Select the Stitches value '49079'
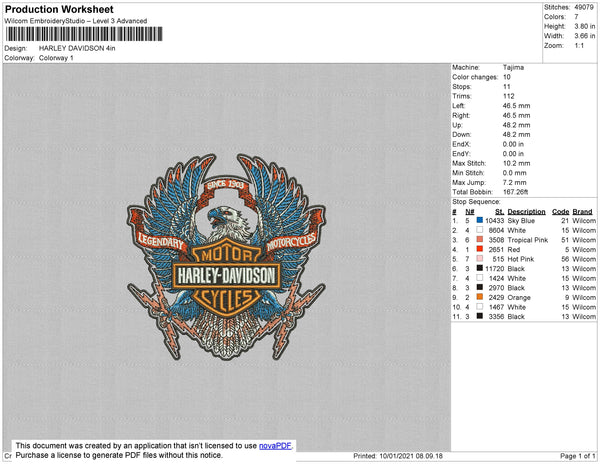Viewport: 600px width, 464px height. coord(584,7)
